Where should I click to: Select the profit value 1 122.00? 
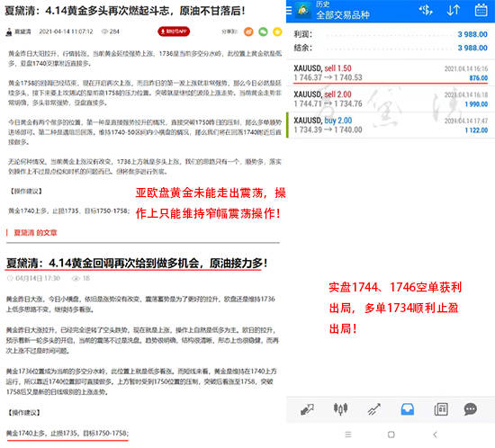click(476, 130)
